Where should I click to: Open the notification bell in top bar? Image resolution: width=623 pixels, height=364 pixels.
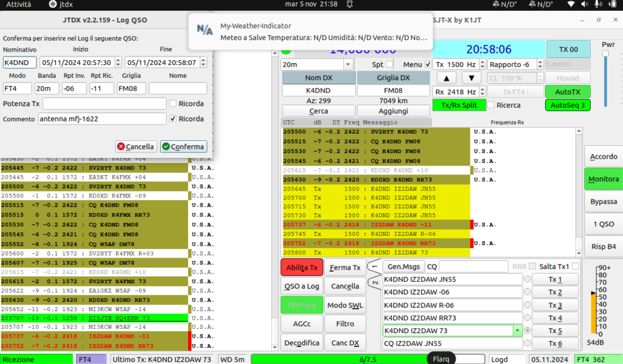tap(349, 4)
